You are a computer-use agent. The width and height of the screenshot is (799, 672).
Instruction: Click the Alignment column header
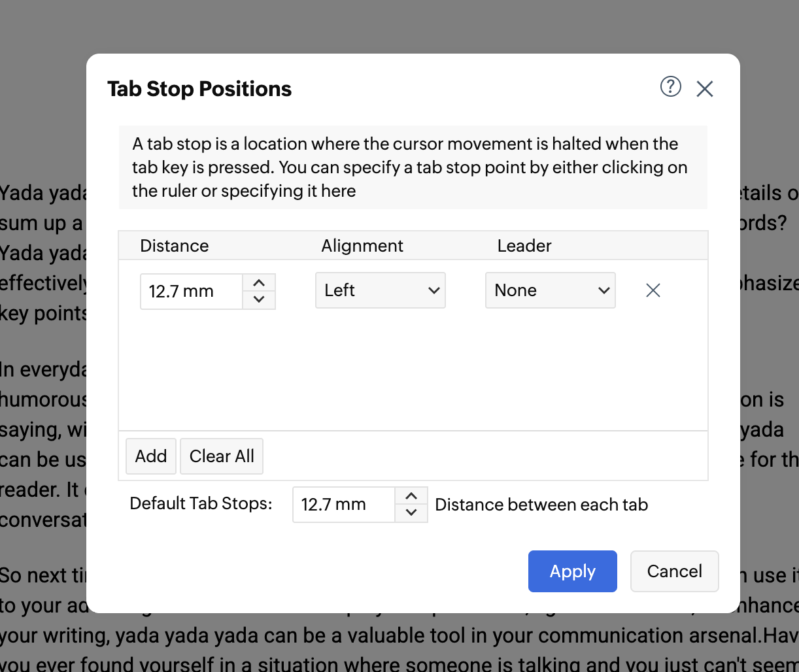[362, 246]
